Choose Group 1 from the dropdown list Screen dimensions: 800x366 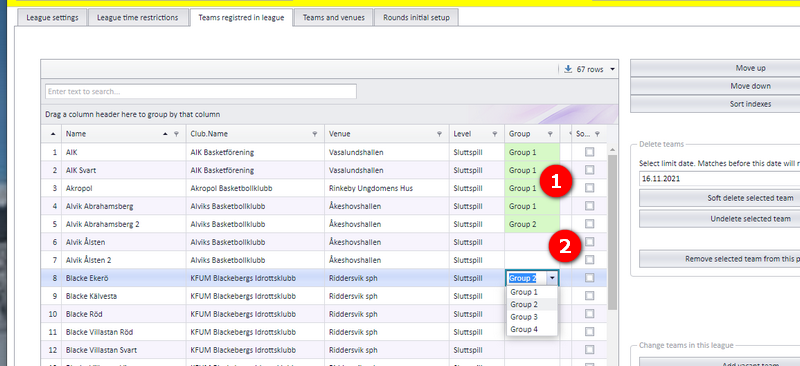tap(532, 292)
